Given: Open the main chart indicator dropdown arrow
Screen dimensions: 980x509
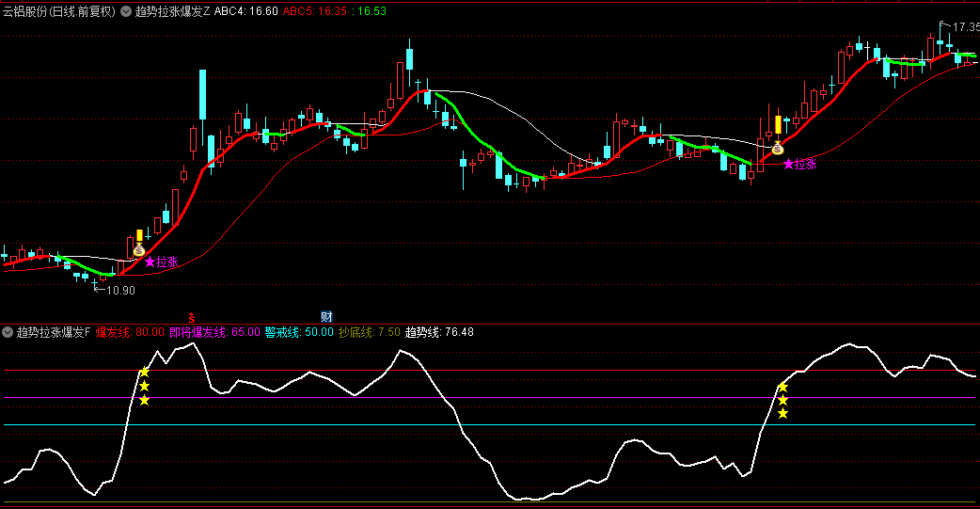Looking at the screenshot, I should (126, 11).
